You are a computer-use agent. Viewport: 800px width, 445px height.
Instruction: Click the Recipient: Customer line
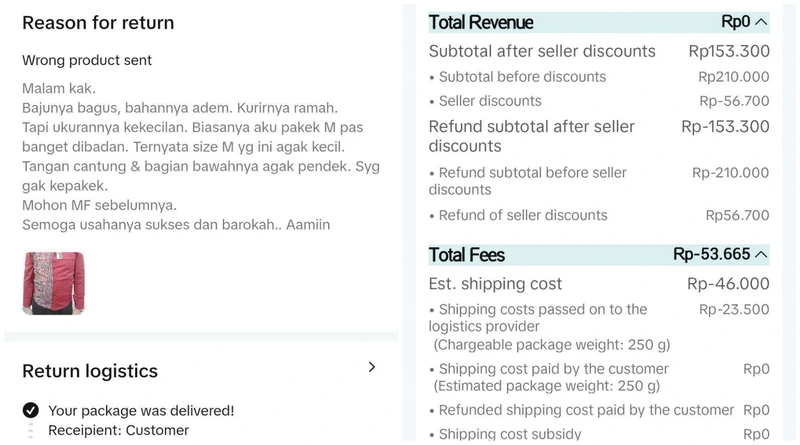click(118, 430)
